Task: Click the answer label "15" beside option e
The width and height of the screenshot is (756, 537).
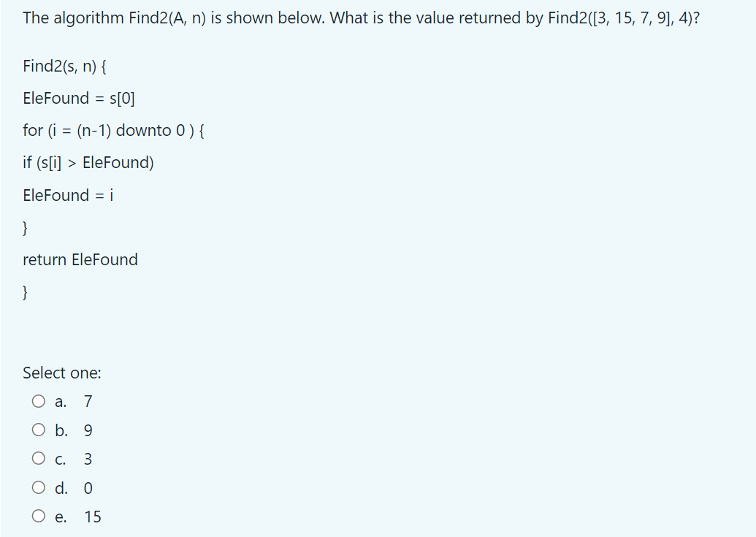Action: pos(93,517)
